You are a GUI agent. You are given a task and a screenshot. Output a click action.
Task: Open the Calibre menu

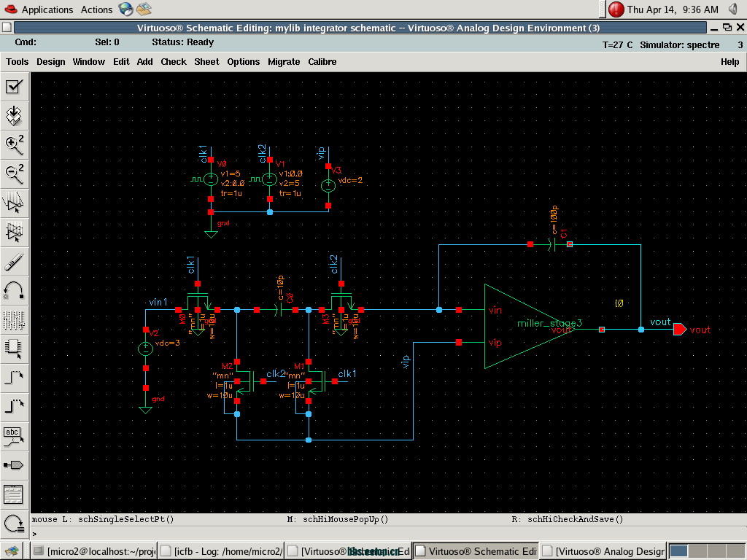(322, 62)
